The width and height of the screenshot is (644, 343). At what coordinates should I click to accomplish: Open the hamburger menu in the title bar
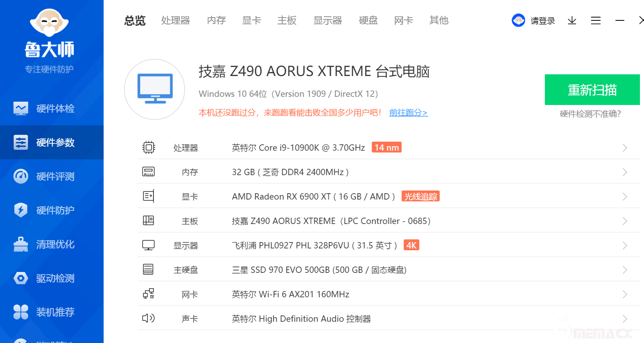click(x=596, y=20)
